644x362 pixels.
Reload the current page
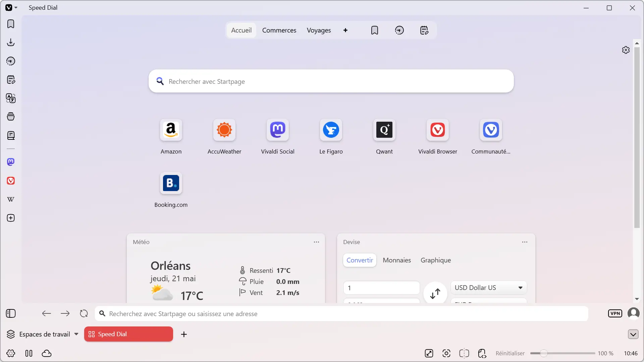click(x=84, y=313)
